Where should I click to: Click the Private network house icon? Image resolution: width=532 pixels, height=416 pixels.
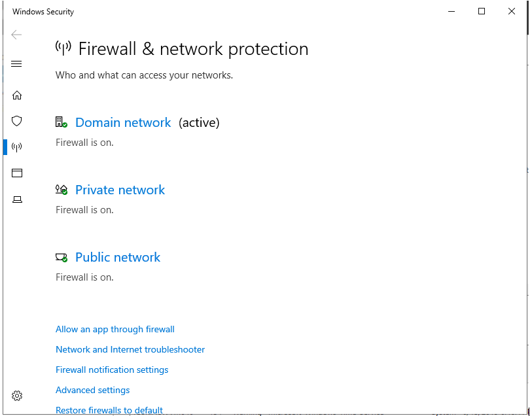click(62, 190)
